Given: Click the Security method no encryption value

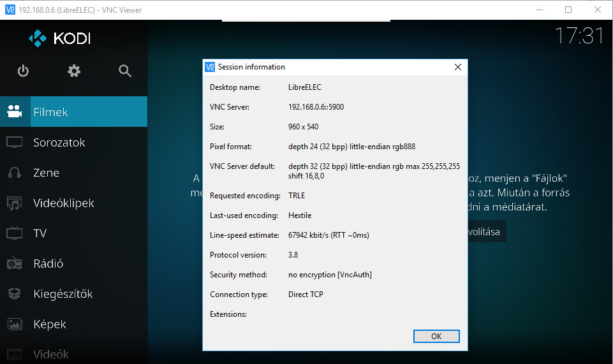Looking at the screenshot, I should (x=330, y=275).
